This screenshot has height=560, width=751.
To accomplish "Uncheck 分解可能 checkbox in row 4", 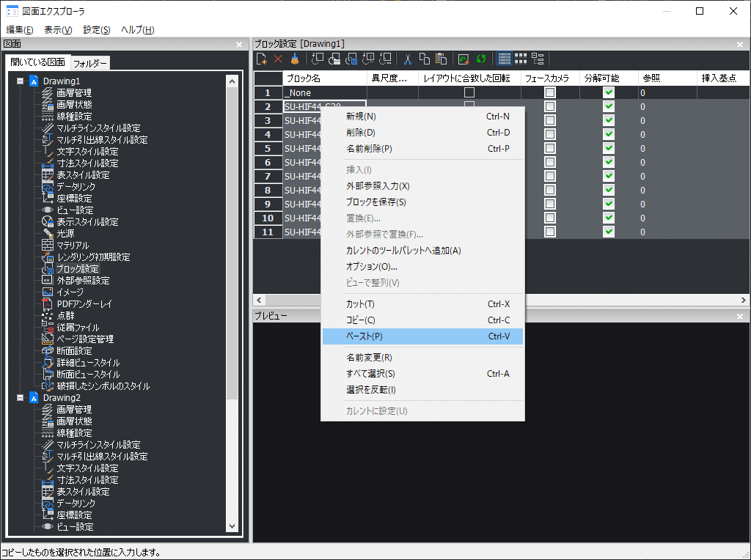I will tap(608, 134).
